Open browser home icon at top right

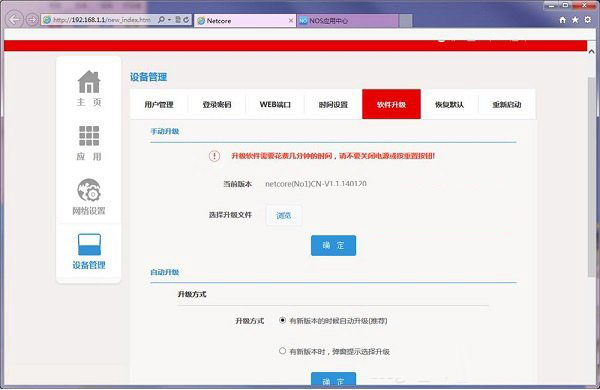[x=562, y=20]
